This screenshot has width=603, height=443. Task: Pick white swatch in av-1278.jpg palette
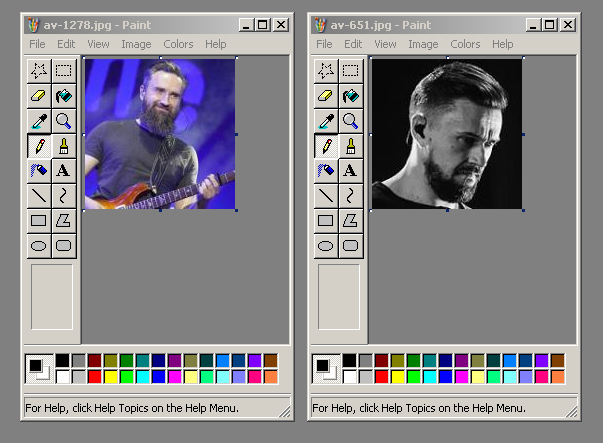(63, 377)
